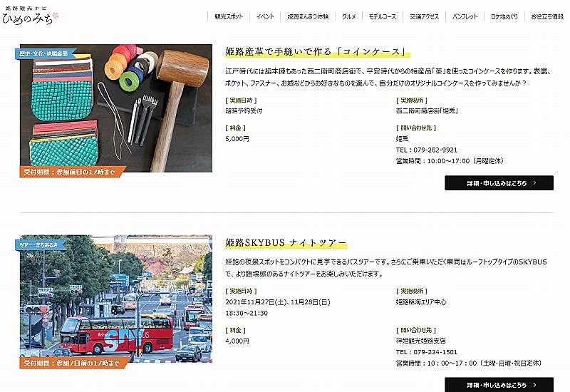The image size is (570, 392).
Task: Click the SKYBUS red bus photo
Action: tap(116, 299)
